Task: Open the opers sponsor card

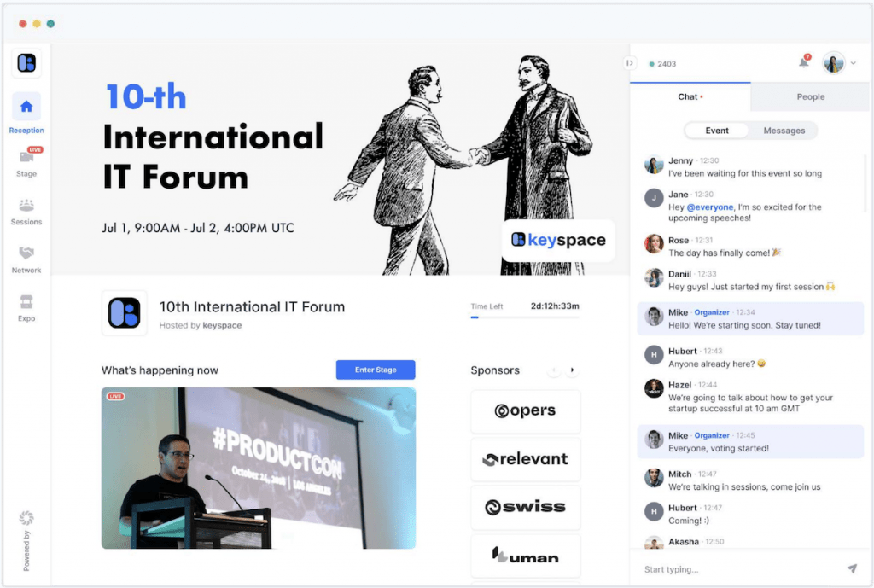Action: coord(525,411)
